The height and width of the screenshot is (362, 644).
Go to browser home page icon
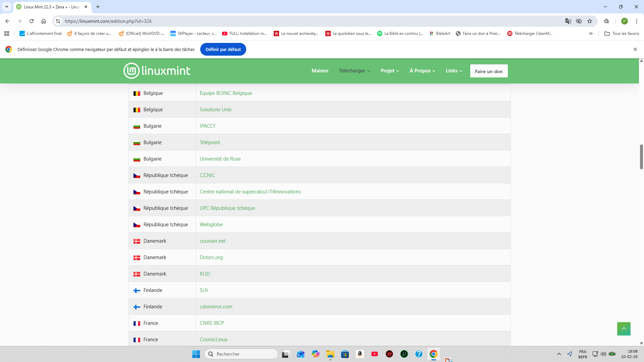pos(44,21)
